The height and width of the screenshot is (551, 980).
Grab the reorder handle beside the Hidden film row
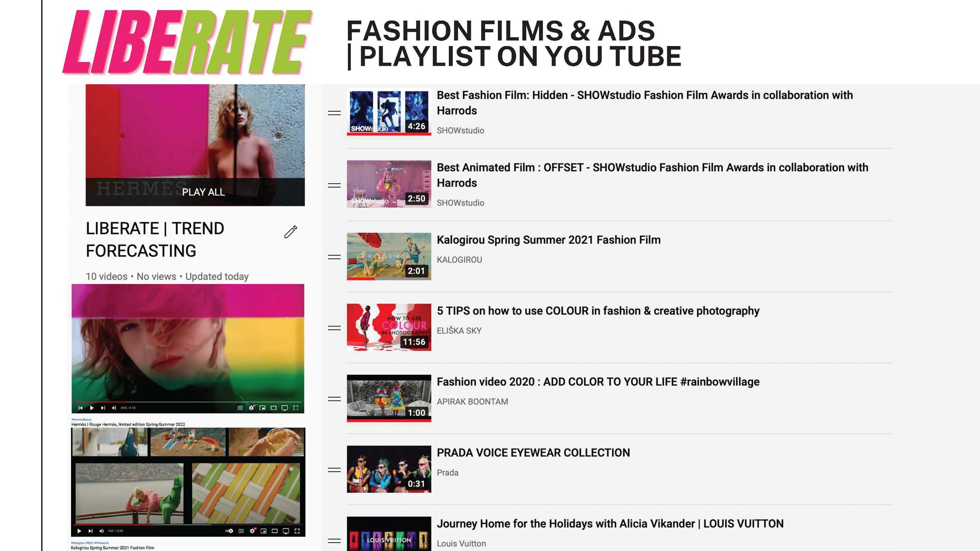coord(334,113)
